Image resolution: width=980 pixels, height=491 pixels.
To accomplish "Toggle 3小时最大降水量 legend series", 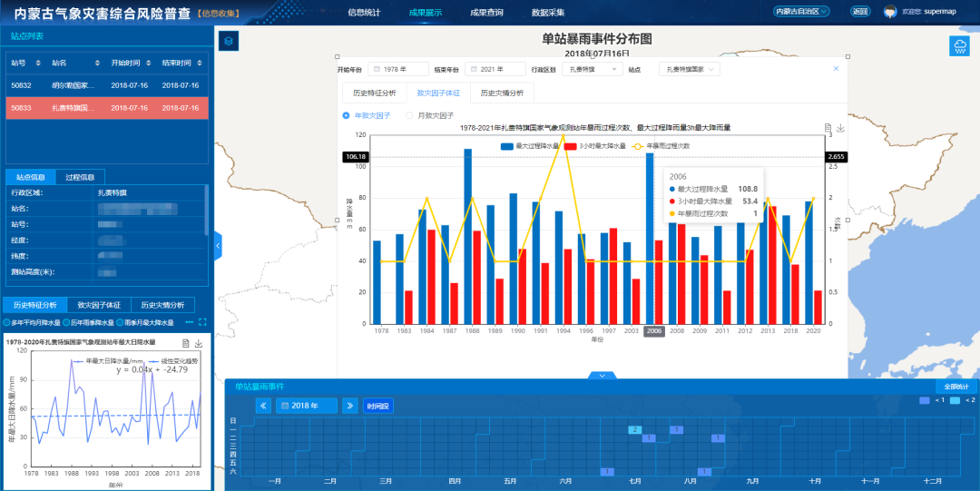I will click(594, 146).
